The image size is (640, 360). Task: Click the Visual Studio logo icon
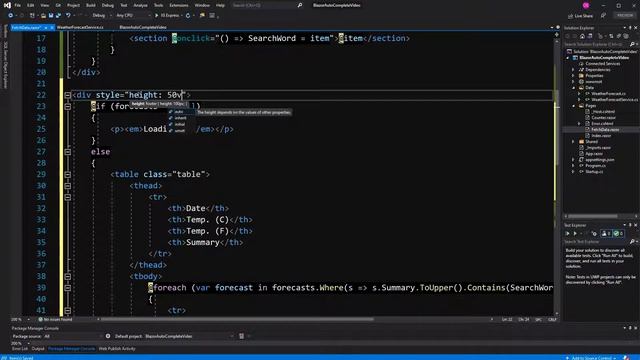coord(7,5)
